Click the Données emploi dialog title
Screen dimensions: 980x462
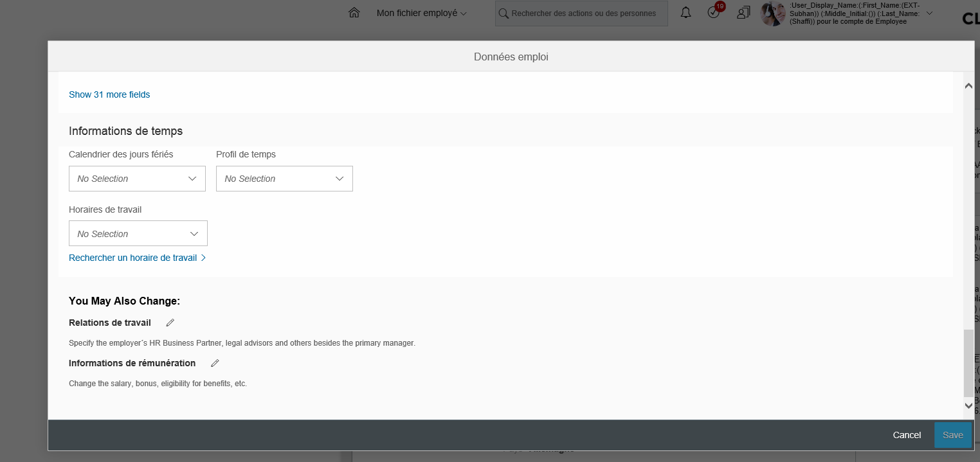pos(511,57)
